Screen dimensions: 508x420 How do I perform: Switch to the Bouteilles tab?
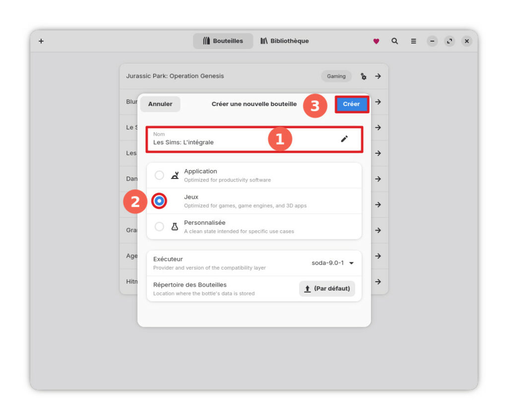223,41
